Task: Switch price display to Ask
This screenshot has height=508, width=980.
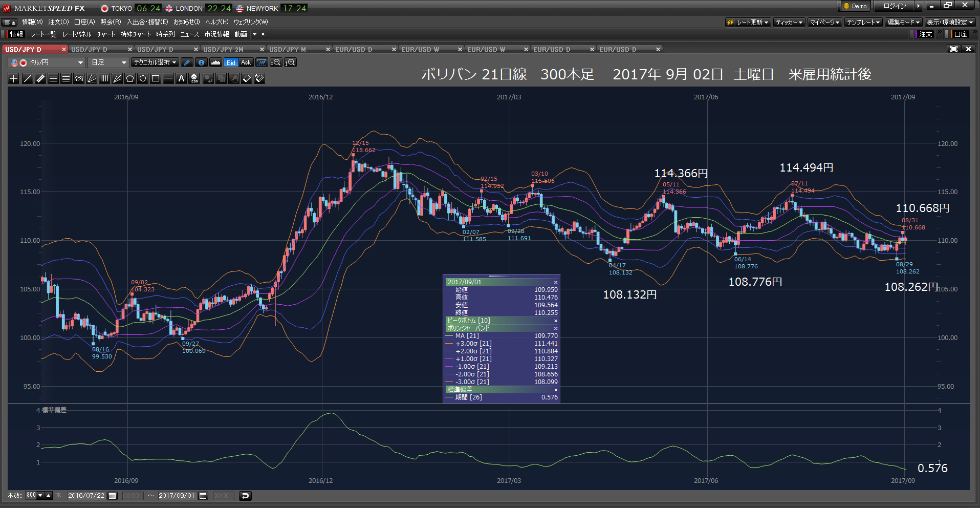Action: tap(246, 62)
